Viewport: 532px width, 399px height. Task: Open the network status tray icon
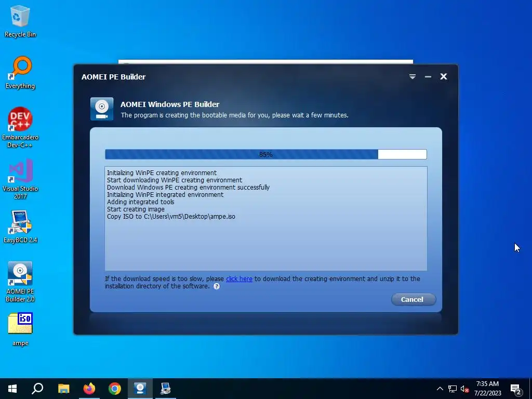453,389
